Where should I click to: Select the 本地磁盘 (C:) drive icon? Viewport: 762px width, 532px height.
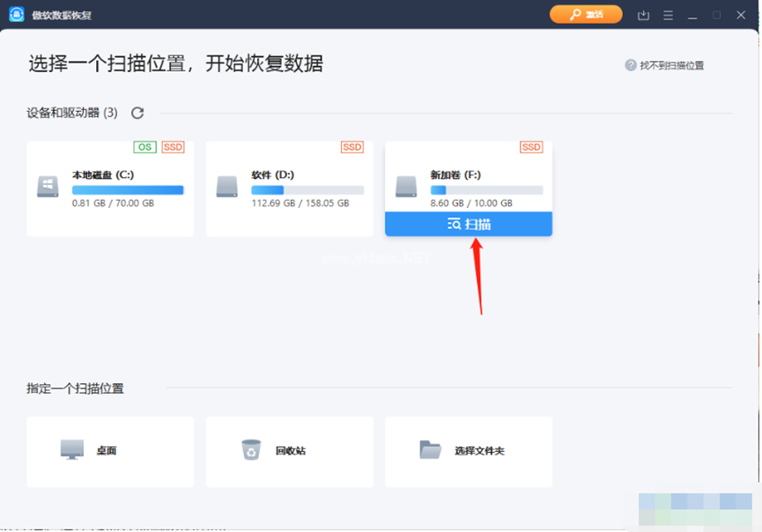48,187
